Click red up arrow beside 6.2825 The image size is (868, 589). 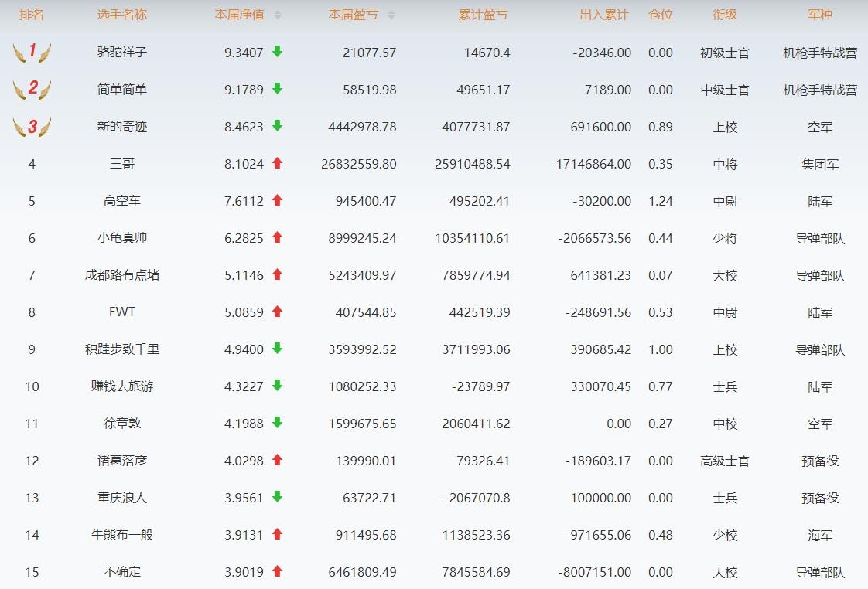[x=277, y=237]
